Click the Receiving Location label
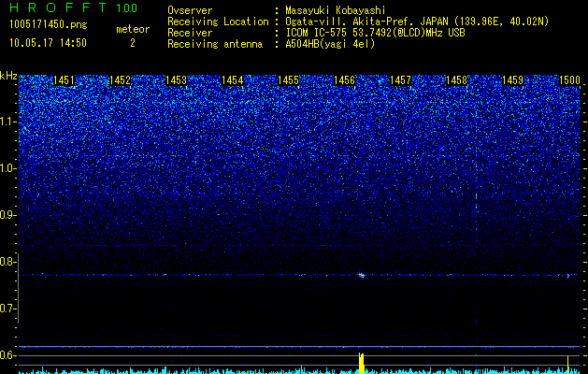588x374 pixels. point(218,22)
